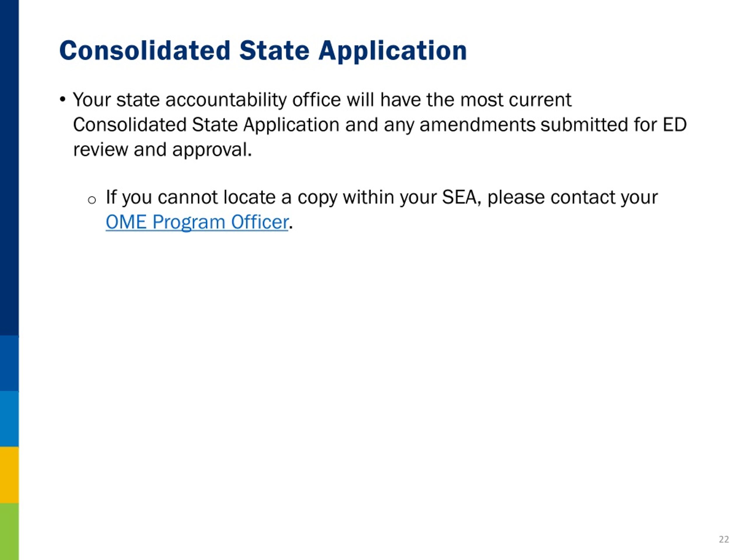Image resolution: width=747 pixels, height=560 pixels.
Task: Select the yellow sidebar color block
Action: (x=9, y=475)
